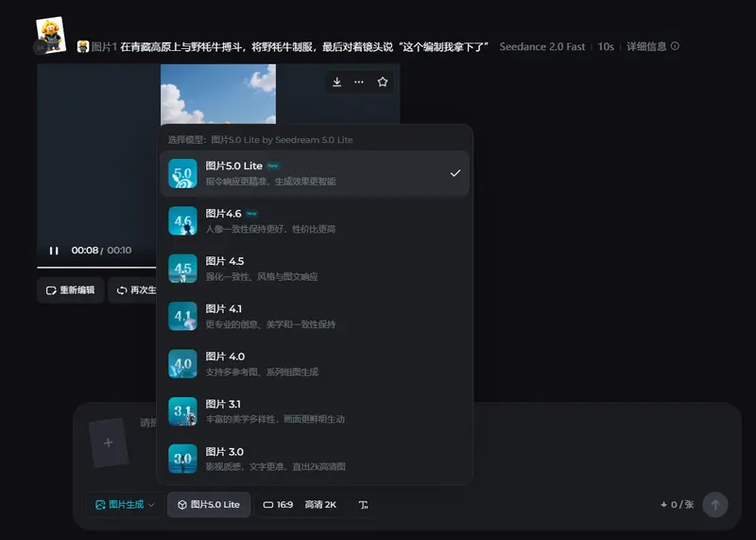The width and height of the screenshot is (756, 540).
Task: Toggle the 图片5.0 Lite model selector
Action: click(x=209, y=505)
